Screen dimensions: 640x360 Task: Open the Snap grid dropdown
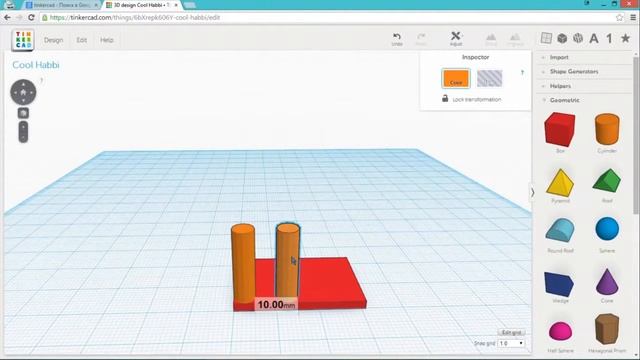[511, 343]
